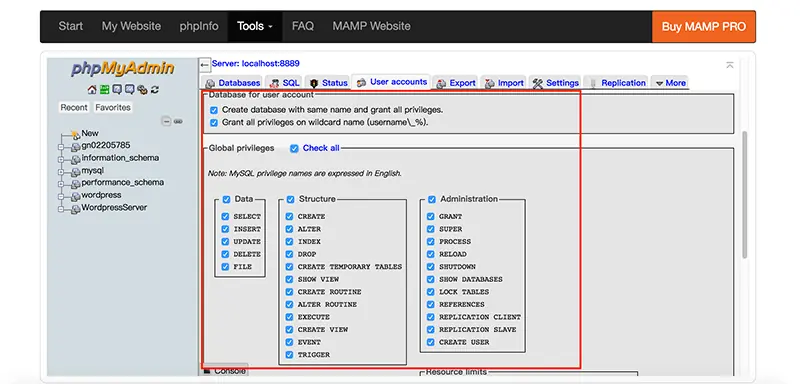Expand the performance_schema tree node
This screenshot has width=800, height=384.
point(61,185)
